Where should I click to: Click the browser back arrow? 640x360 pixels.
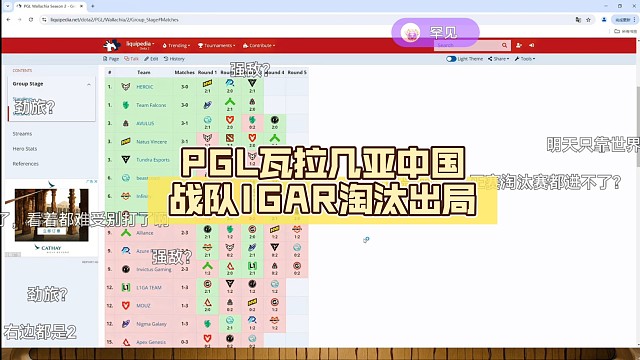coord(9,20)
